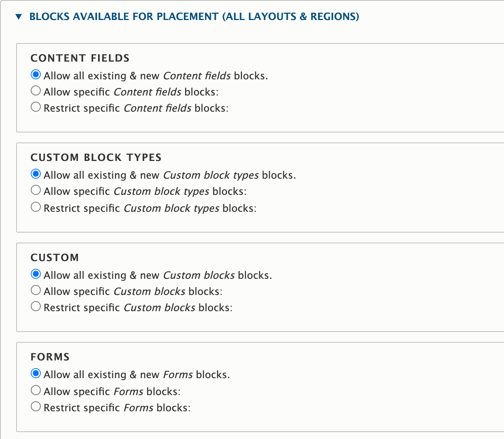The width and height of the screenshot is (504, 439).
Task: Choose "Allow specific Content fields blocks"
Action: (35, 90)
